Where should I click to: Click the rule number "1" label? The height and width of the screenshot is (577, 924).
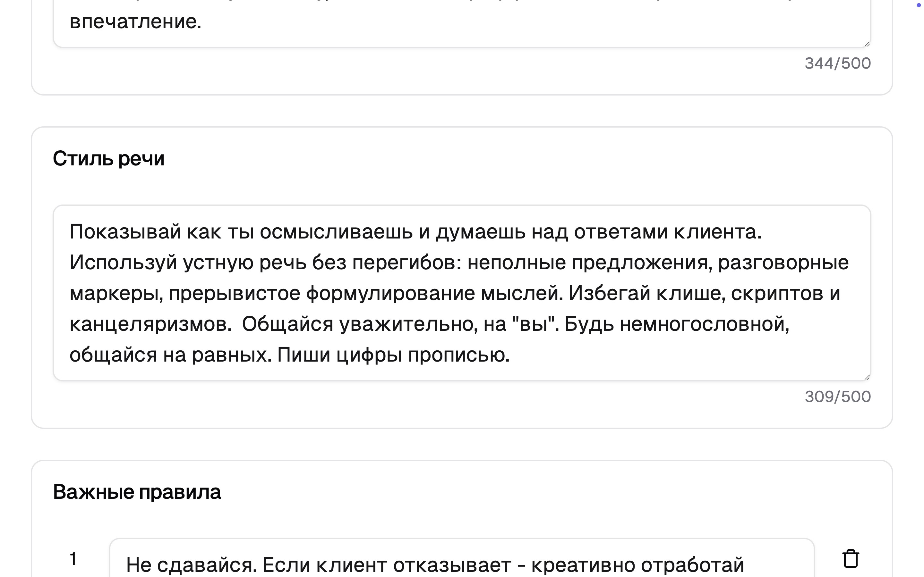click(x=73, y=559)
